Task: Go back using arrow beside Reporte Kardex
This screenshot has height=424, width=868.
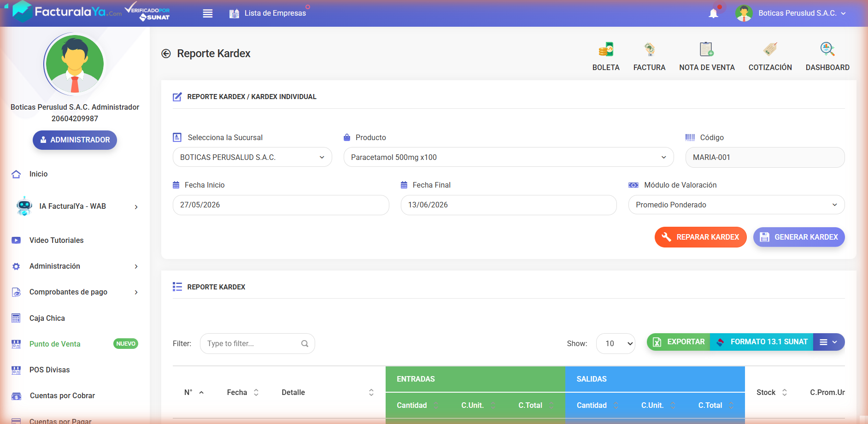Action: click(166, 53)
